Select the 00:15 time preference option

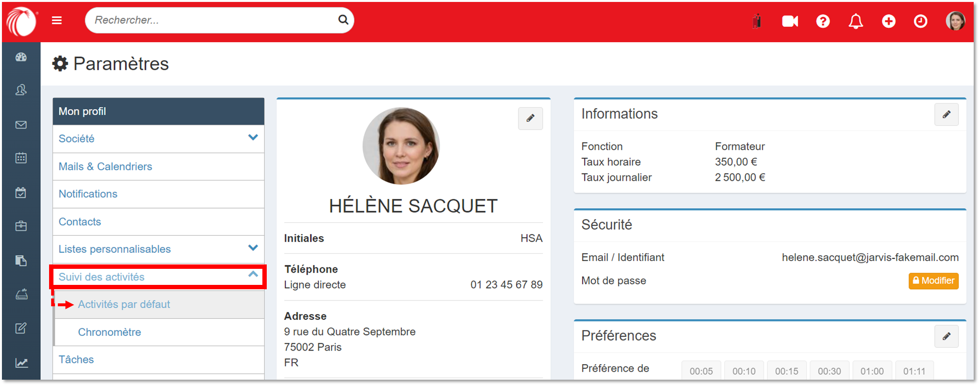coord(786,371)
